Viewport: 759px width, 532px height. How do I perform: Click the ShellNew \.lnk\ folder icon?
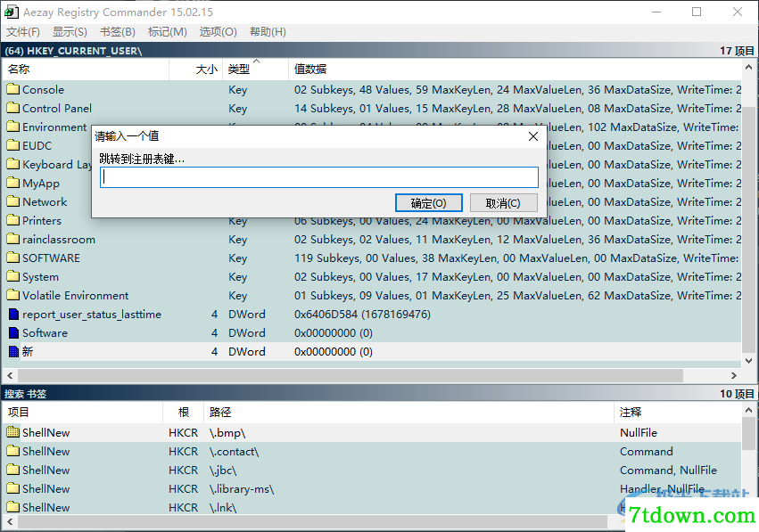(x=13, y=507)
